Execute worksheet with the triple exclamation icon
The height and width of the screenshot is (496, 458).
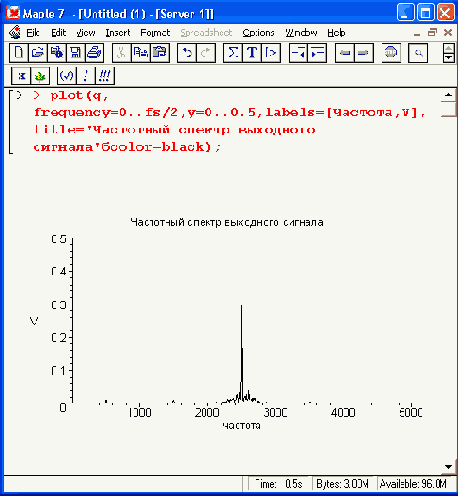(105, 76)
